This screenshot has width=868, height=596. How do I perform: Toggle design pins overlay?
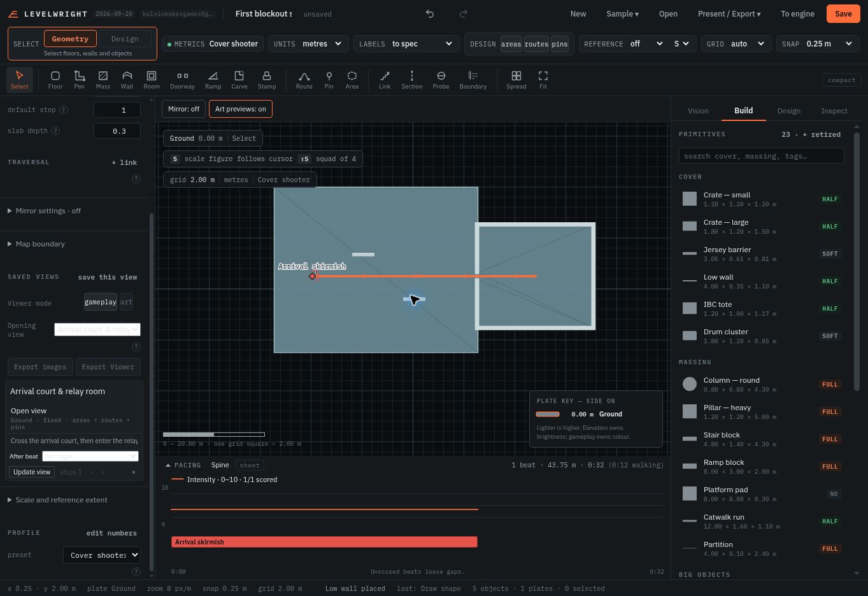[560, 44]
